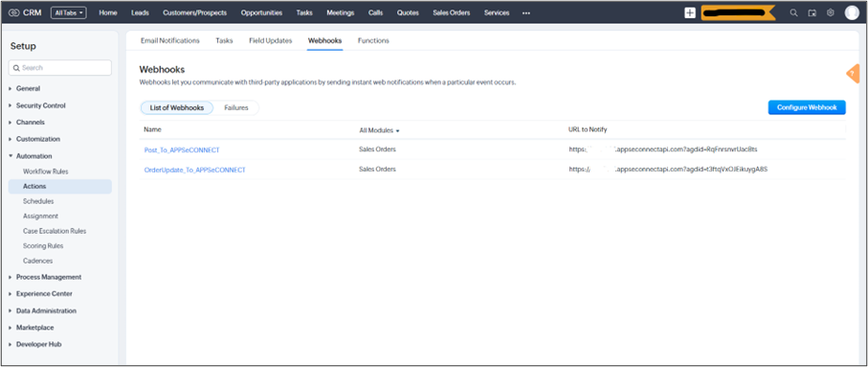Click Sales Orders cell in Post_To_APPSeCONNECT row

pos(377,149)
